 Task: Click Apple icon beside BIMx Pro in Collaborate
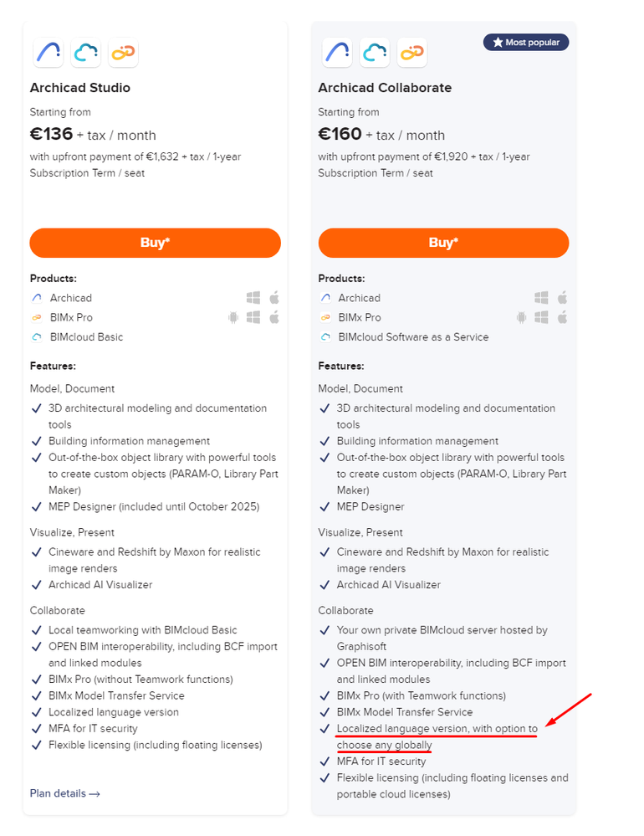pos(563,317)
